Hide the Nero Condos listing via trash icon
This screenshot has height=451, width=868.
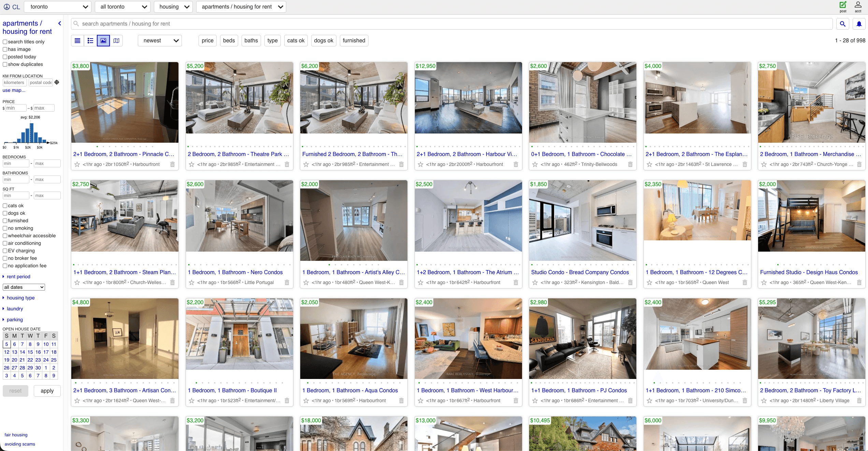287,283
